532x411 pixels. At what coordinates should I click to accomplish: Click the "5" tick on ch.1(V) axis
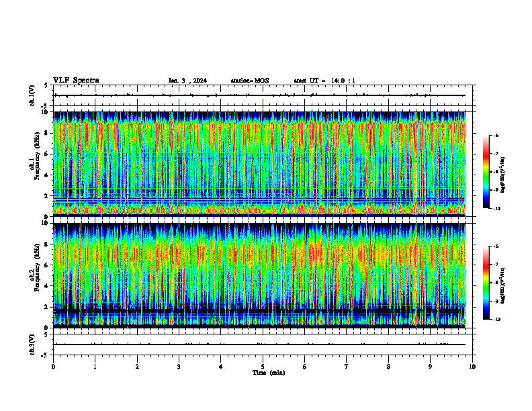click(x=46, y=85)
